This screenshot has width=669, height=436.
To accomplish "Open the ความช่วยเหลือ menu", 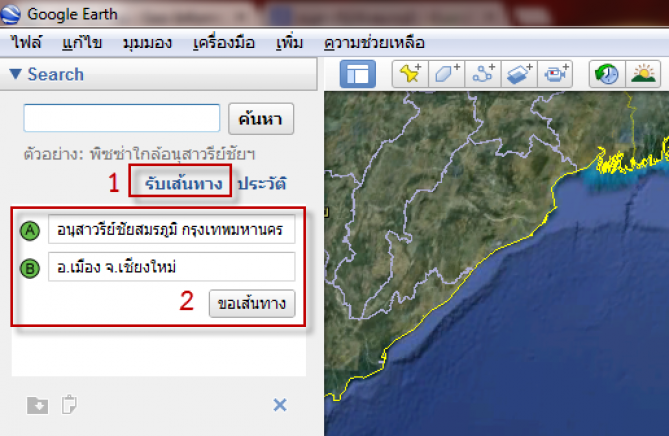I will 374,43.
